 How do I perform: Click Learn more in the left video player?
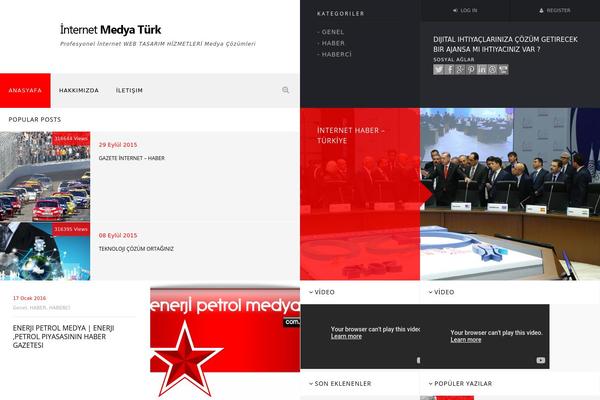point(346,336)
